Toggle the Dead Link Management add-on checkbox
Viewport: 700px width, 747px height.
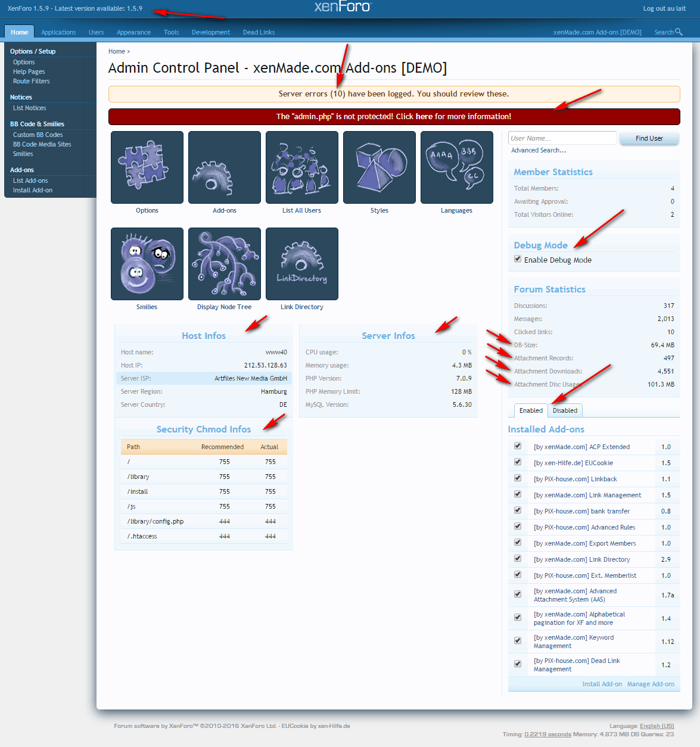point(518,664)
